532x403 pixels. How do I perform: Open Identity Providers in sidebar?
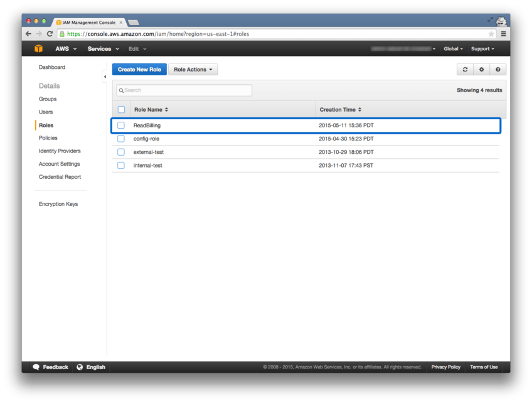coord(60,151)
